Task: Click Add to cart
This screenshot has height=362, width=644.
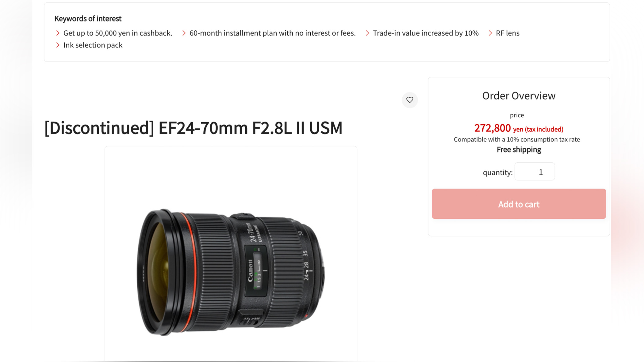Action: point(519,204)
